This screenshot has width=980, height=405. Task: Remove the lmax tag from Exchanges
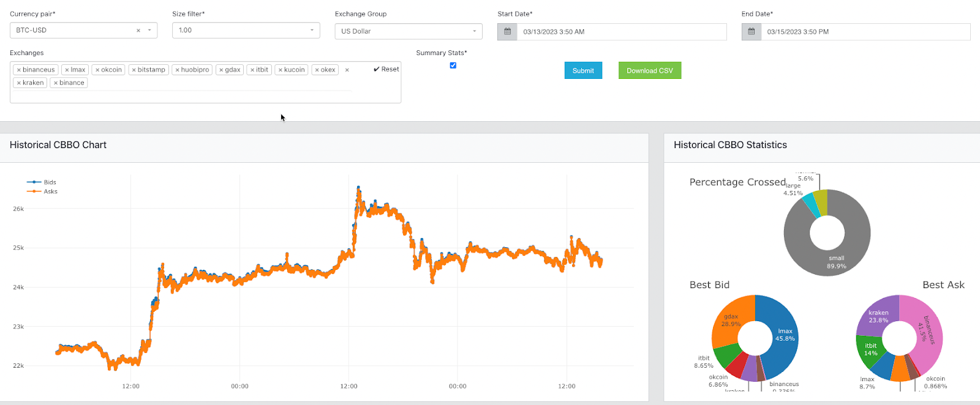(67, 70)
